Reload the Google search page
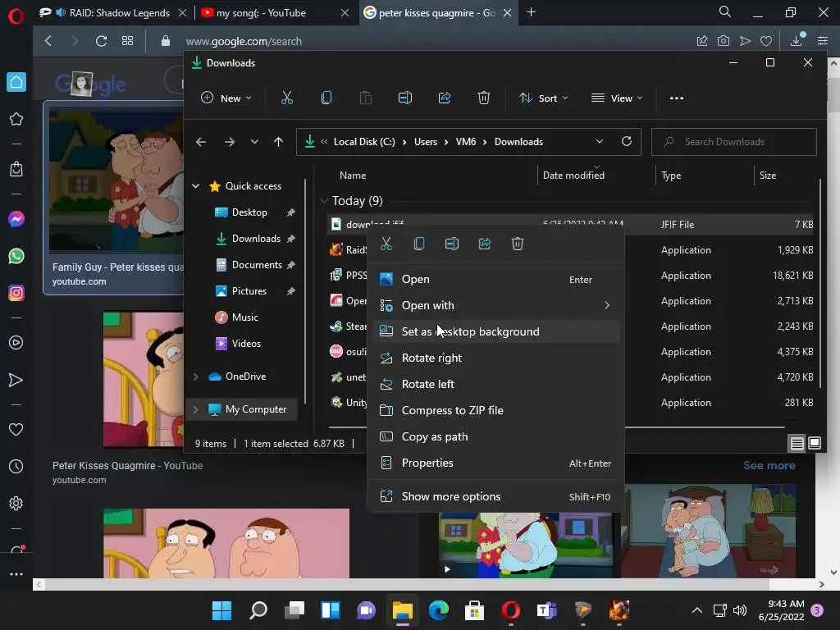840x630 pixels. tap(101, 41)
